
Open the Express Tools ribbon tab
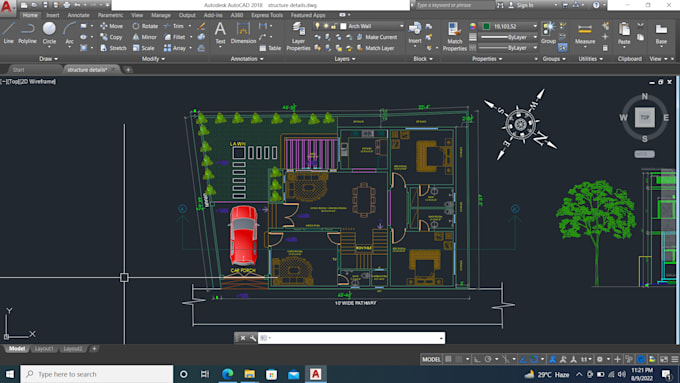click(x=267, y=15)
